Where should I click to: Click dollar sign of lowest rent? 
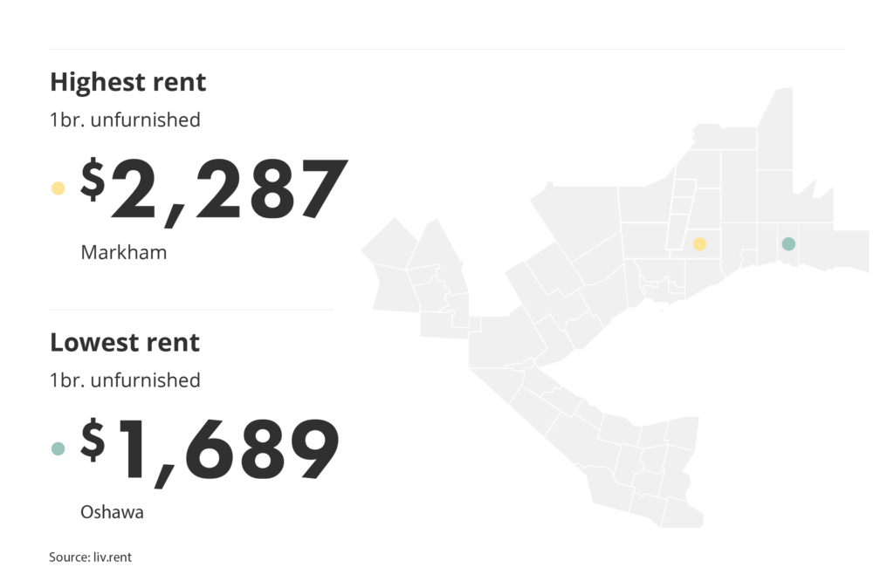tap(93, 439)
